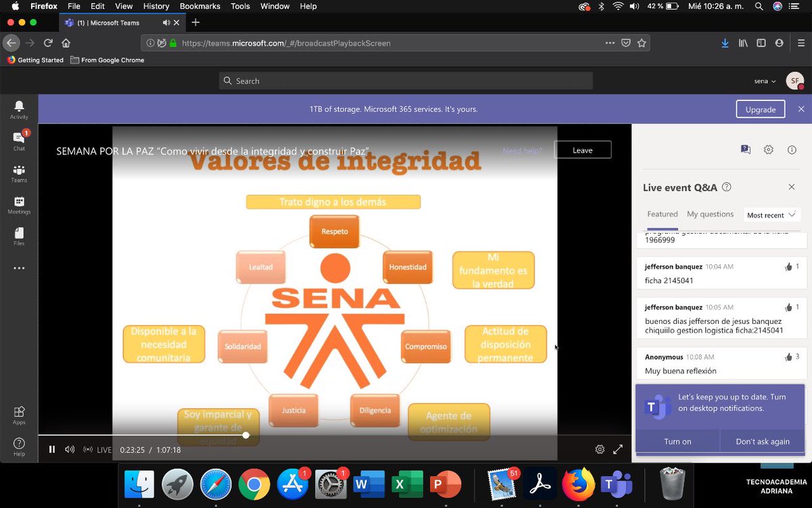Click the Teams Search box
The width and height of the screenshot is (812, 508).
(x=406, y=81)
